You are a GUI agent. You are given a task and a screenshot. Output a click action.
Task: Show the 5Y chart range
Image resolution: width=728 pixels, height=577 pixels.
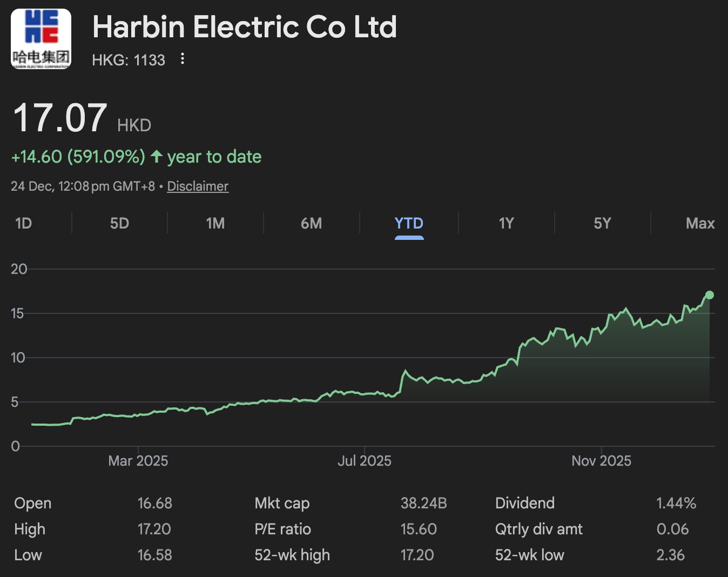pyautogui.click(x=602, y=223)
